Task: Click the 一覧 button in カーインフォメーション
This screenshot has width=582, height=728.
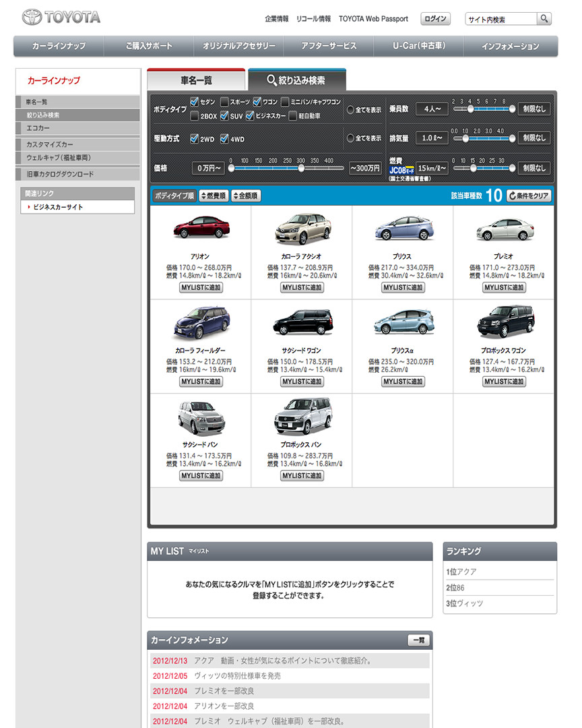Action: click(418, 640)
